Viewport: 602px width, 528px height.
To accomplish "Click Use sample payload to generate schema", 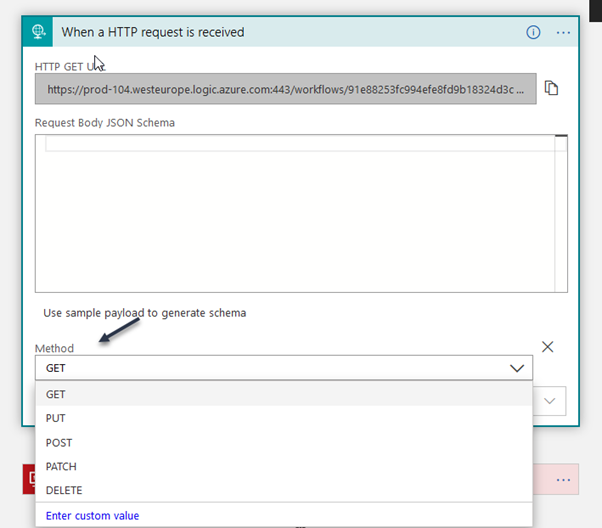I will pos(144,313).
